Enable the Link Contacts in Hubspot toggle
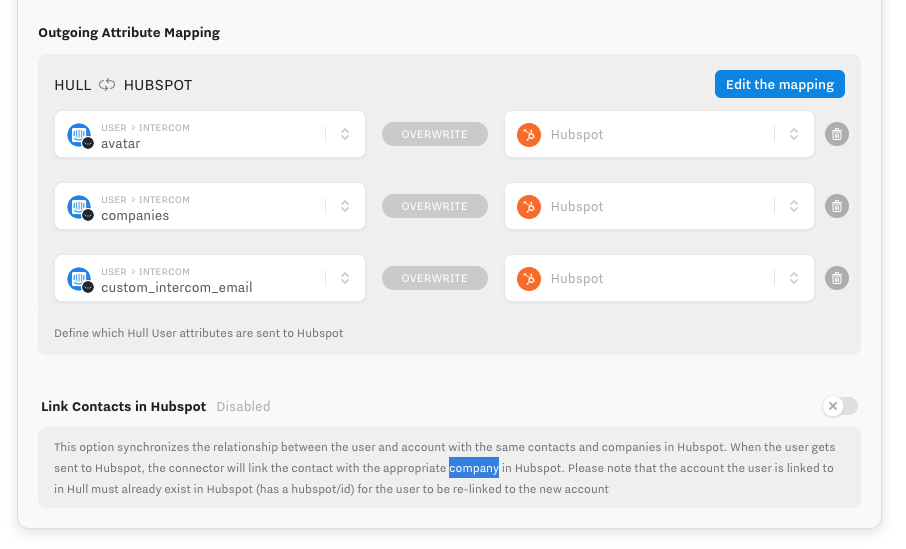 pos(840,406)
